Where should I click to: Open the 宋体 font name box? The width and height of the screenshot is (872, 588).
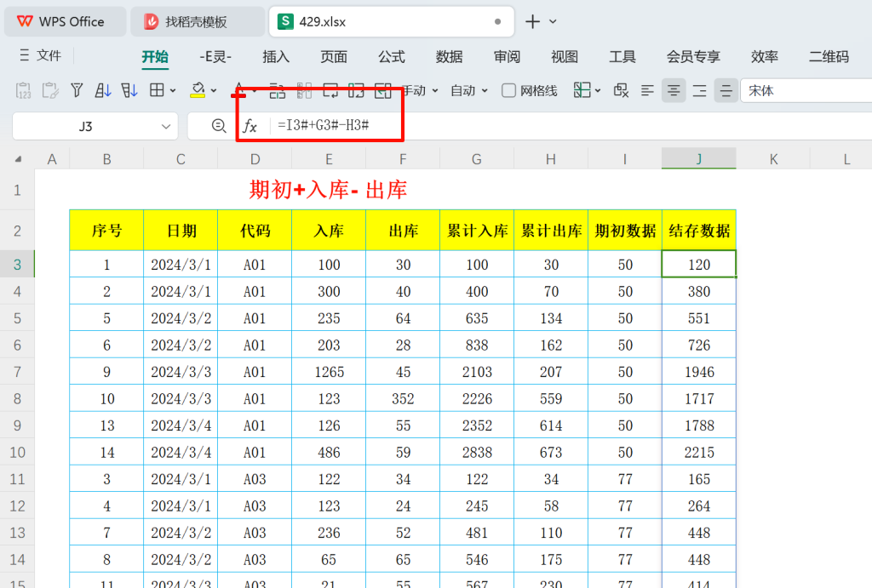click(x=806, y=90)
